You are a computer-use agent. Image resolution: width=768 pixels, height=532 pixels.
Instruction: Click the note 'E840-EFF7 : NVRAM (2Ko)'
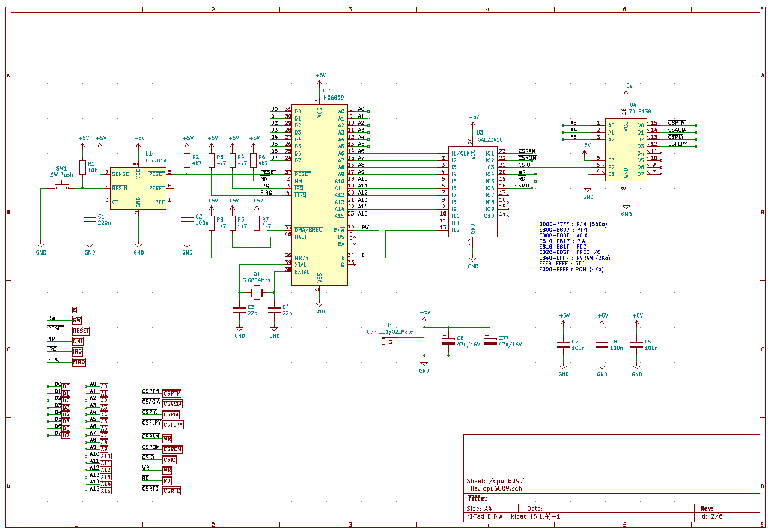[574, 258]
